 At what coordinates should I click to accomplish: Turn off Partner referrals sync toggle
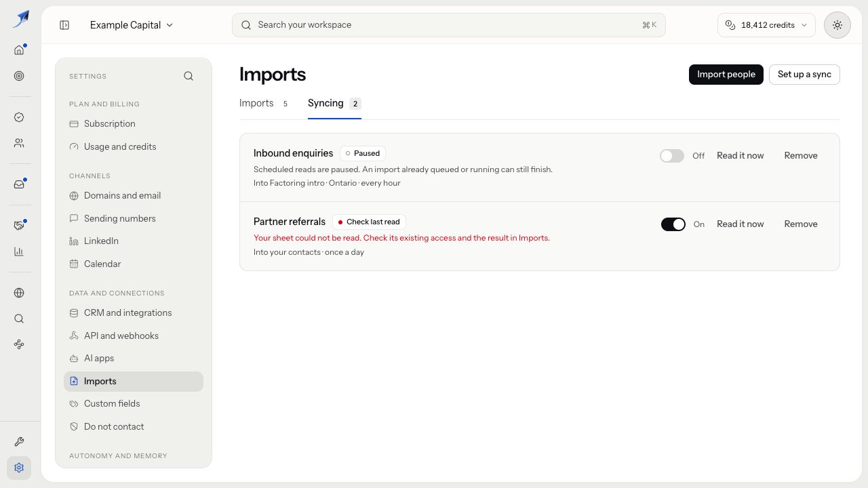click(x=673, y=224)
